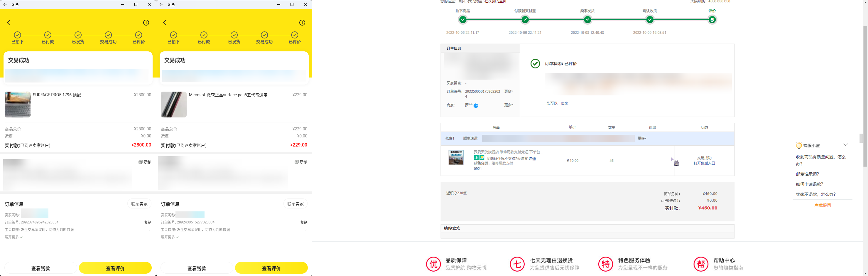Expand 展开更多 in the Surface Pro5 order info
This screenshot has height=276, width=868.
point(13,237)
